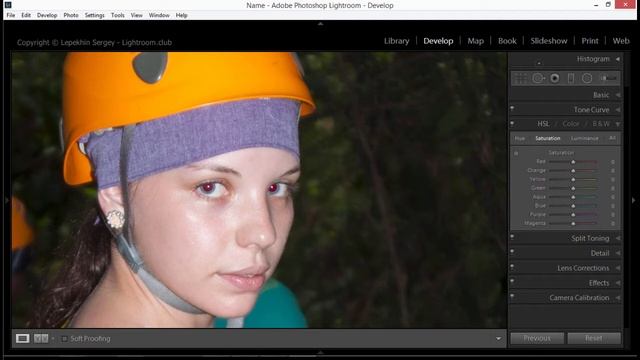The width and height of the screenshot is (640, 360).
Task: Enable the Soft Proofing checkbox
Action: [64, 339]
